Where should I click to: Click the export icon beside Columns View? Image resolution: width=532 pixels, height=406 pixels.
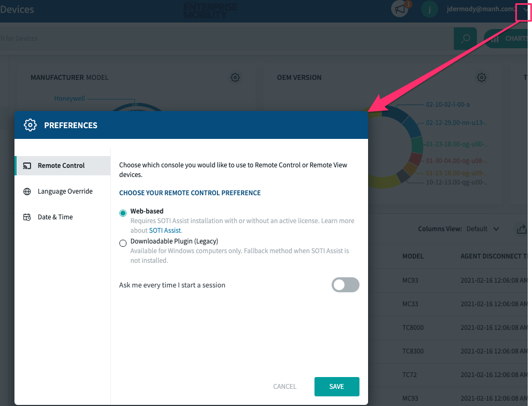point(521,229)
